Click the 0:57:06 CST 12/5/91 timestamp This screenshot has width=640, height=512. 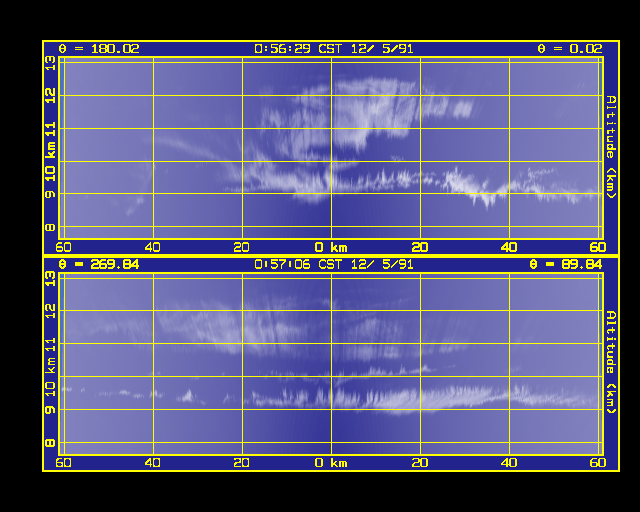(333, 264)
